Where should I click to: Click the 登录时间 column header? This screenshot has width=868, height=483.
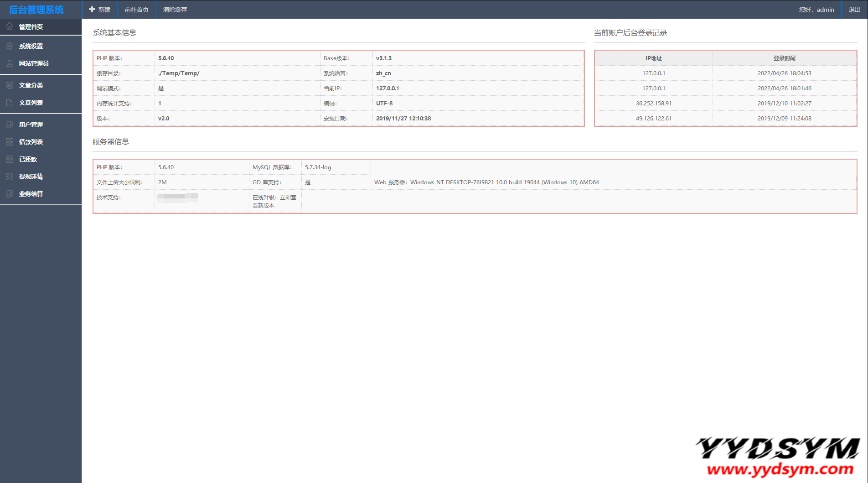(x=784, y=58)
